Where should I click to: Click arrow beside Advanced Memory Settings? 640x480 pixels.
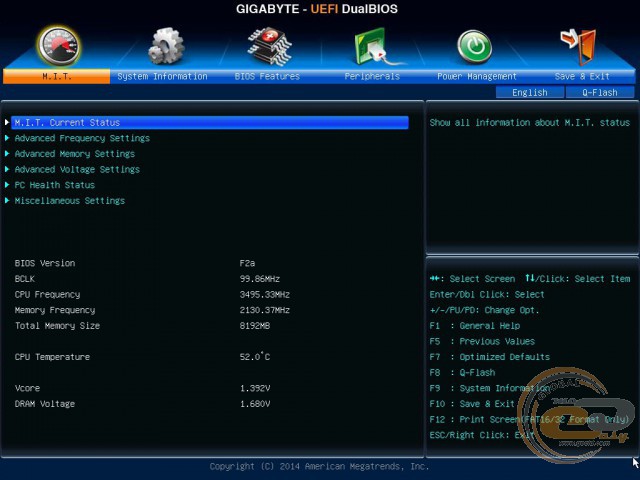[7, 153]
